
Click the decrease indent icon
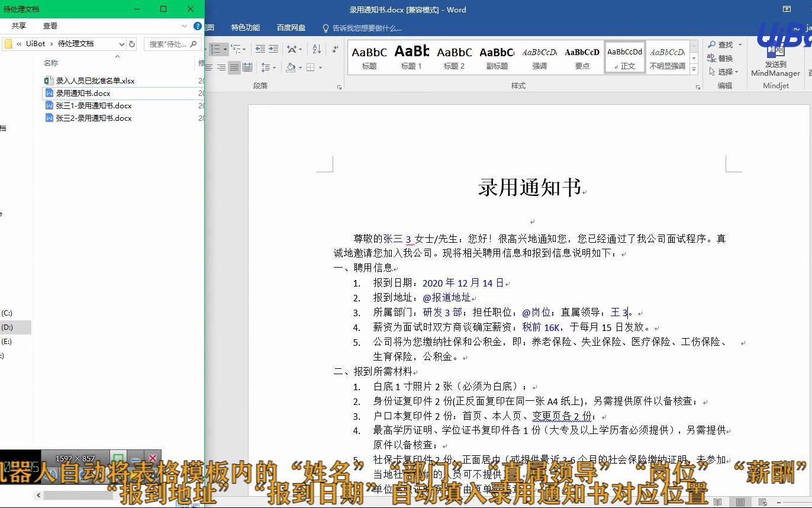tap(260, 49)
